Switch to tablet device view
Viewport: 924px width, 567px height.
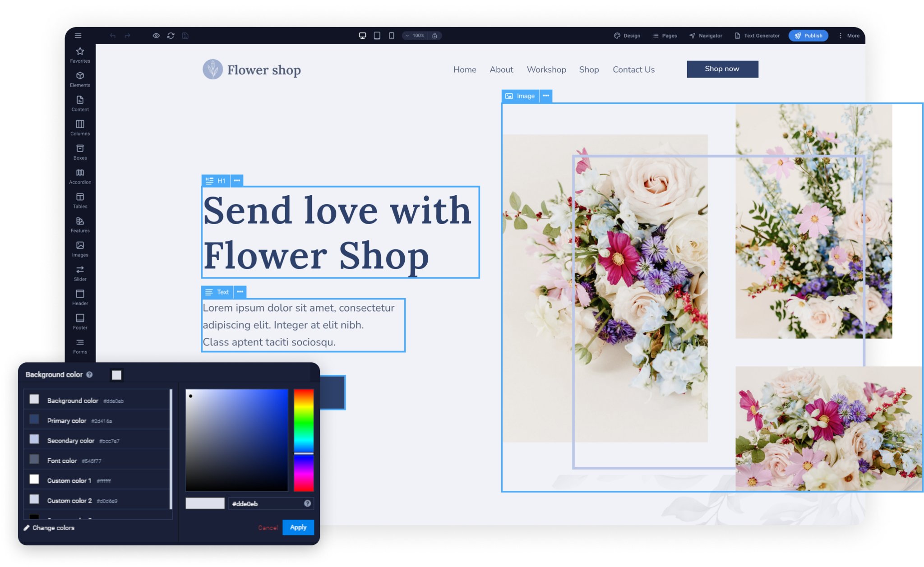[x=377, y=36]
